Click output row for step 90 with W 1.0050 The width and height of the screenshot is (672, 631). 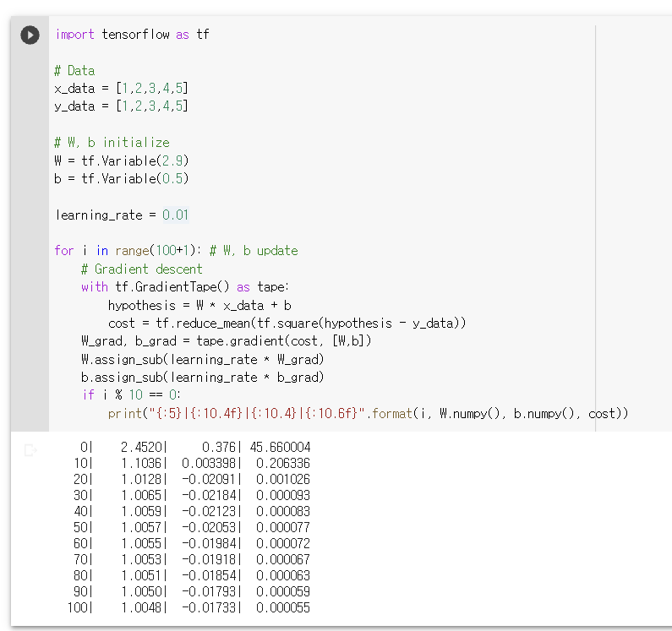pyautogui.click(x=192, y=591)
